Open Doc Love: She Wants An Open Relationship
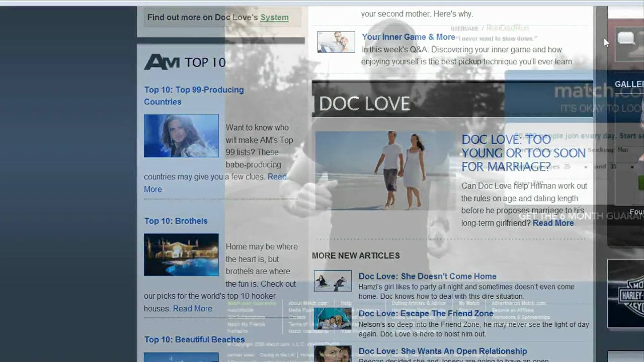The width and height of the screenshot is (644, 362). click(x=443, y=351)
